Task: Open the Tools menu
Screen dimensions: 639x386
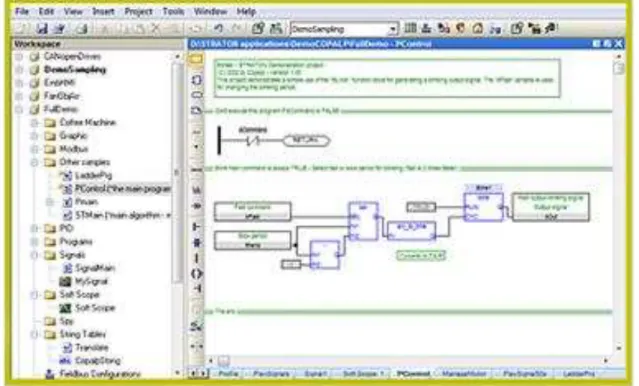Action: tap(173, 11)
